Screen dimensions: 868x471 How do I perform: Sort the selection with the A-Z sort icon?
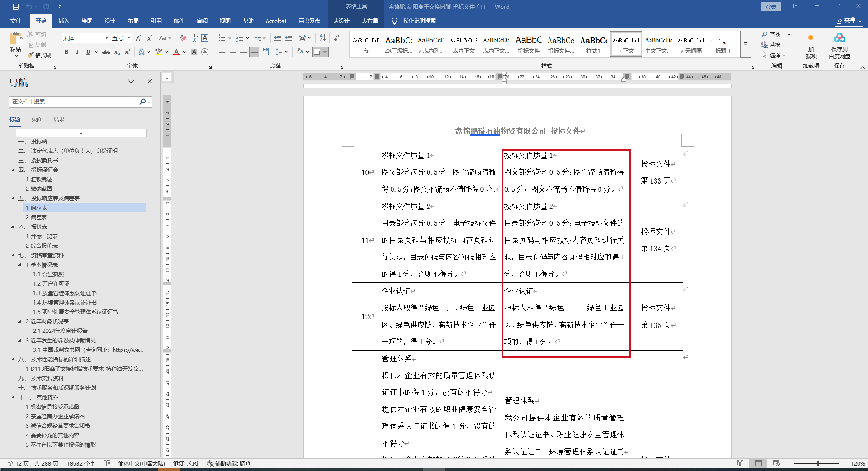[x=323, y=38]
